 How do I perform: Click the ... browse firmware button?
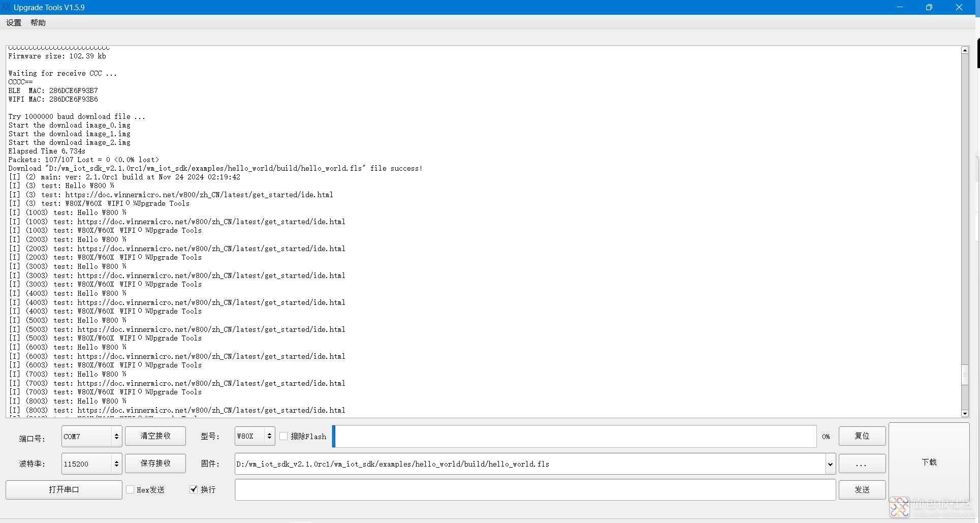pos(862,464)
